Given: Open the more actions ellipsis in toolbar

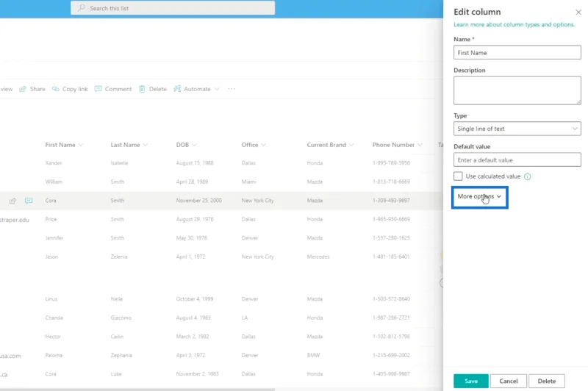Looking at the screenshot, I should click(232, 89).
